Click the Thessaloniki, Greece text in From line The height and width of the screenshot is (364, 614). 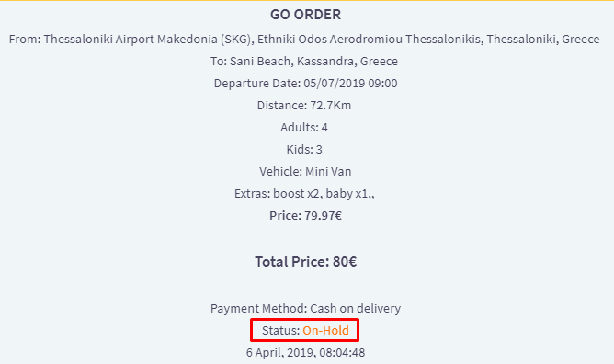tap(543, 40)
